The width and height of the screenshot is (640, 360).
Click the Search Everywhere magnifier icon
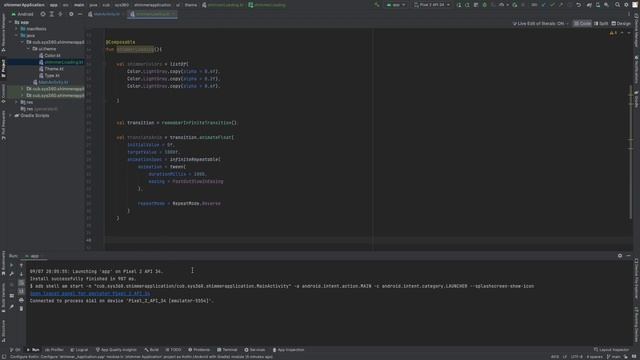[x=618, y=5]
